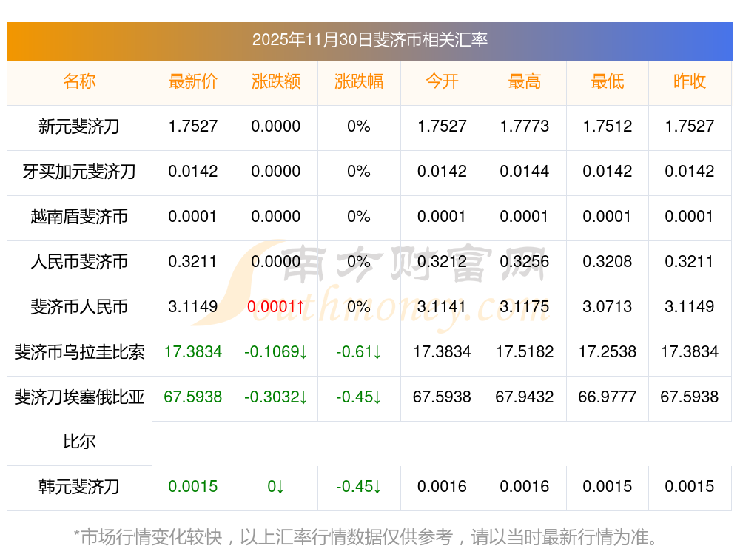Click the 0.3256 highest price value
Viewport: 740px width, 560px height.
coord(525,261)
